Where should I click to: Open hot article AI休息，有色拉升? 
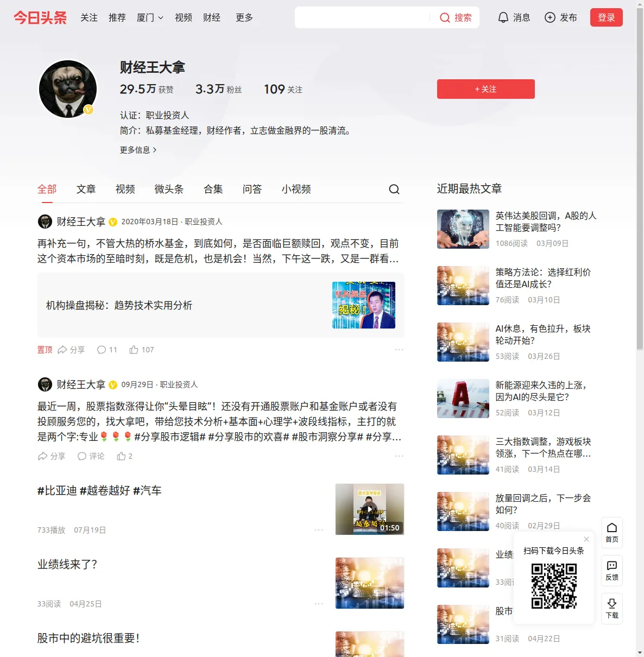click(x=544, y=334)
